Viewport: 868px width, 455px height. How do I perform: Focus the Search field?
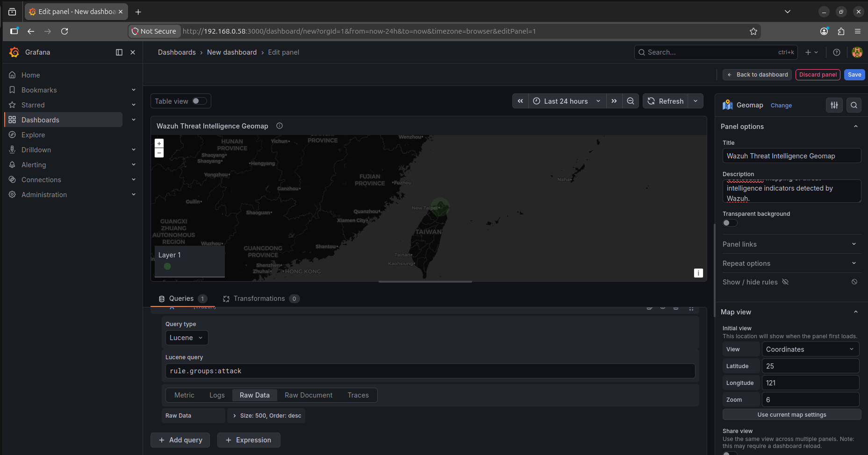[x=716, y=52]
